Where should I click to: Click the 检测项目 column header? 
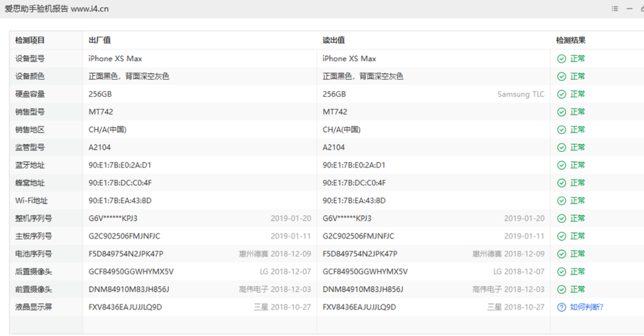point(30,40)
